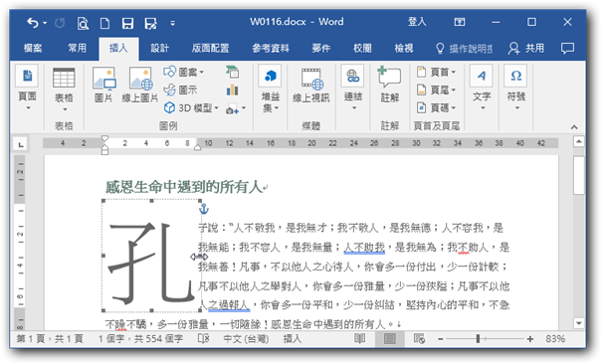Switch to Print Layout view icon

(390, 339)
